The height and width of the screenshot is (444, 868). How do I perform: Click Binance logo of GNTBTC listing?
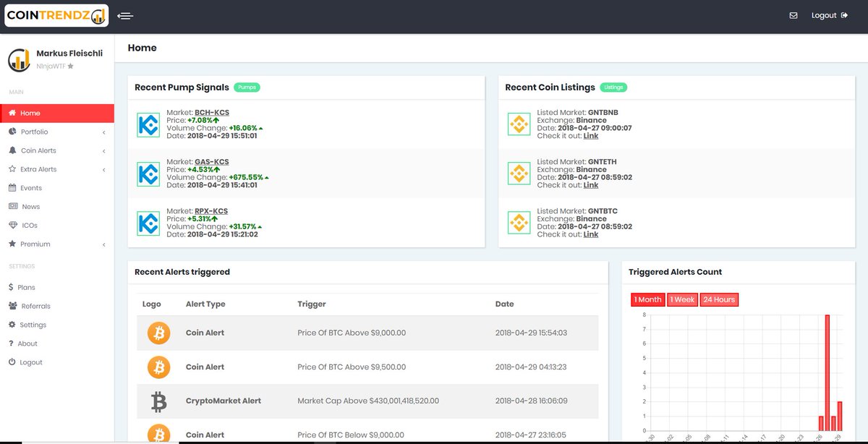point(519,223)
